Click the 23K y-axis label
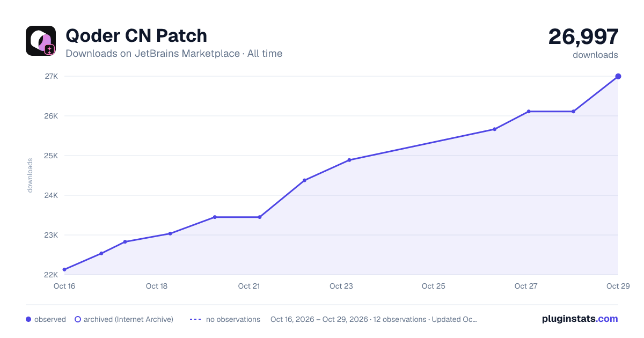This screenshot has height=338, width=644. click(x=52, y=235)
